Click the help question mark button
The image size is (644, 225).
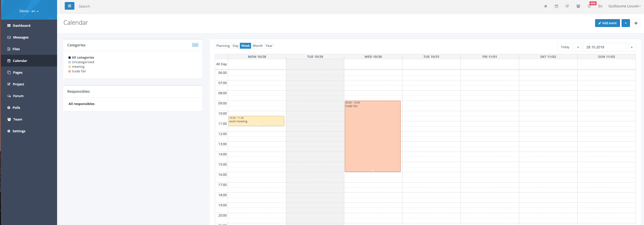pos(636,23)
